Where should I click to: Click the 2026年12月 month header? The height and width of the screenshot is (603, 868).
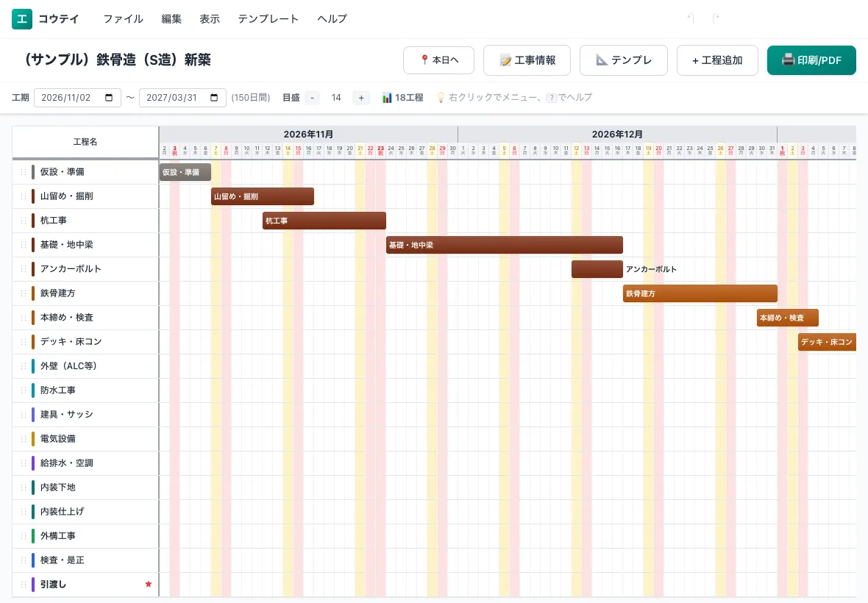(617, 135)
